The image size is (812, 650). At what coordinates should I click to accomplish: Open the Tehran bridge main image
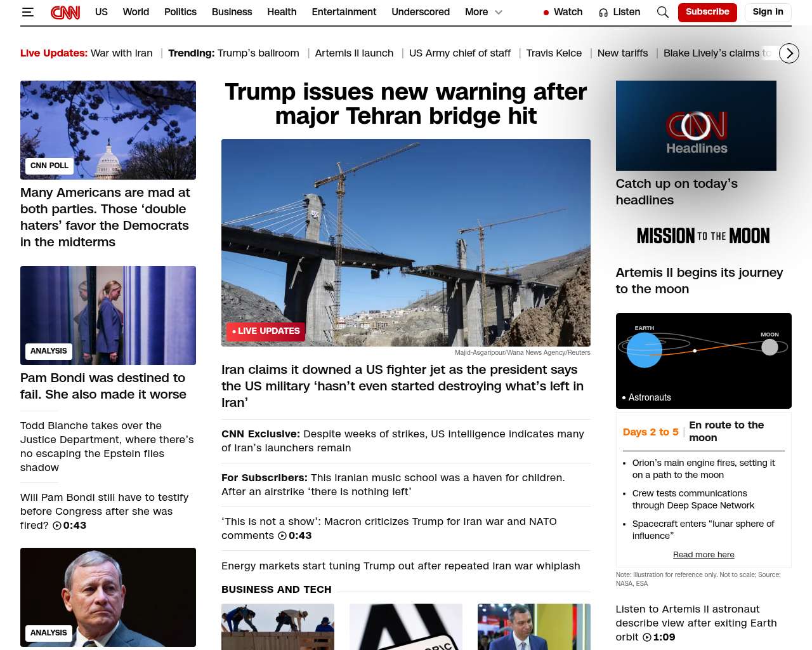pos(405,241)
